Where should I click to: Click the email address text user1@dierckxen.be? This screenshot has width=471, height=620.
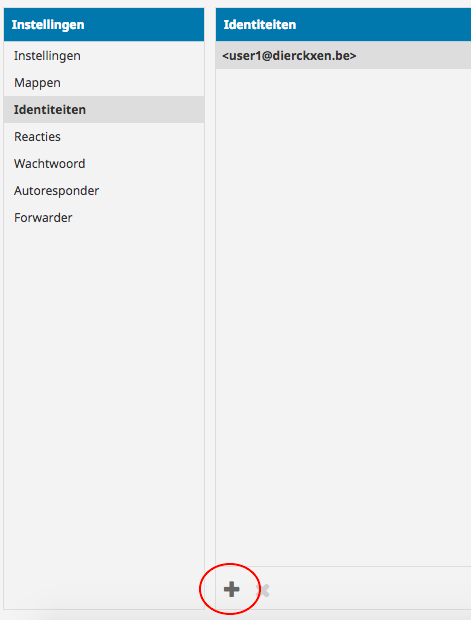[289, 56]
